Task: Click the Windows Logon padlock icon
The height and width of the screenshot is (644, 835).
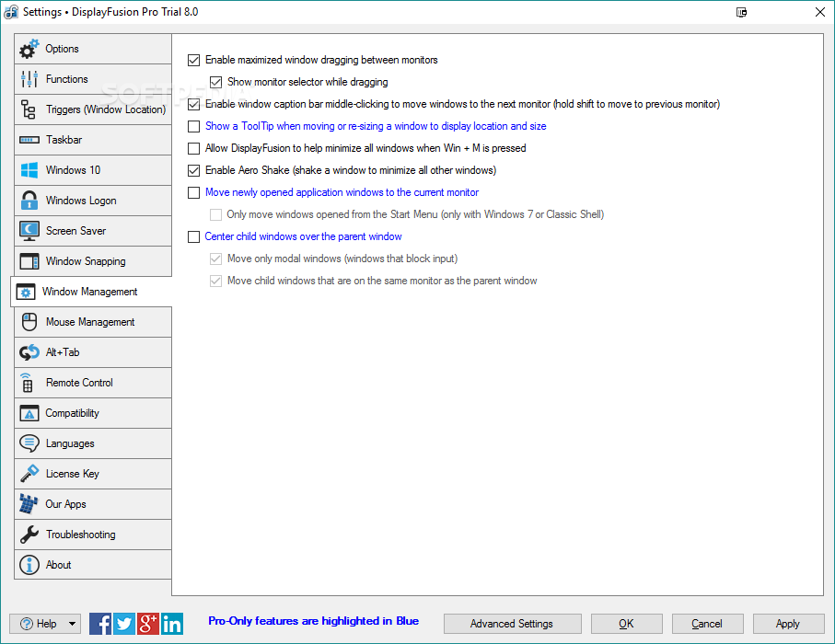Action: click(x=29, y=201)
